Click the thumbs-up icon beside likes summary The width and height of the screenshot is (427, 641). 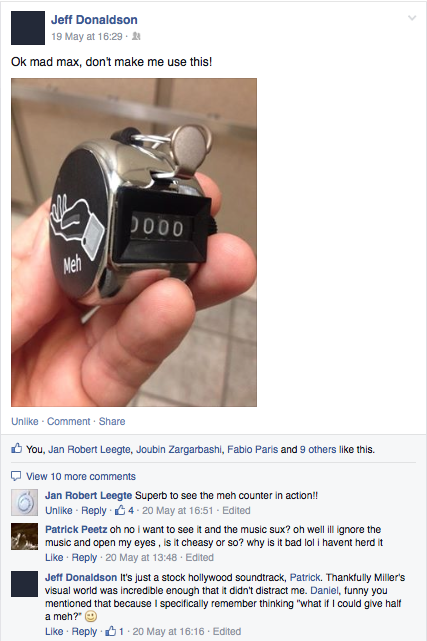pyautogui.click(x=16, y=448)
